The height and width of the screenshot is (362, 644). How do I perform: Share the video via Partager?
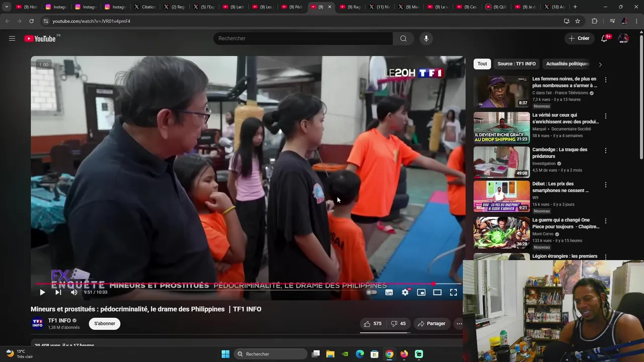[x=432, y=324]
